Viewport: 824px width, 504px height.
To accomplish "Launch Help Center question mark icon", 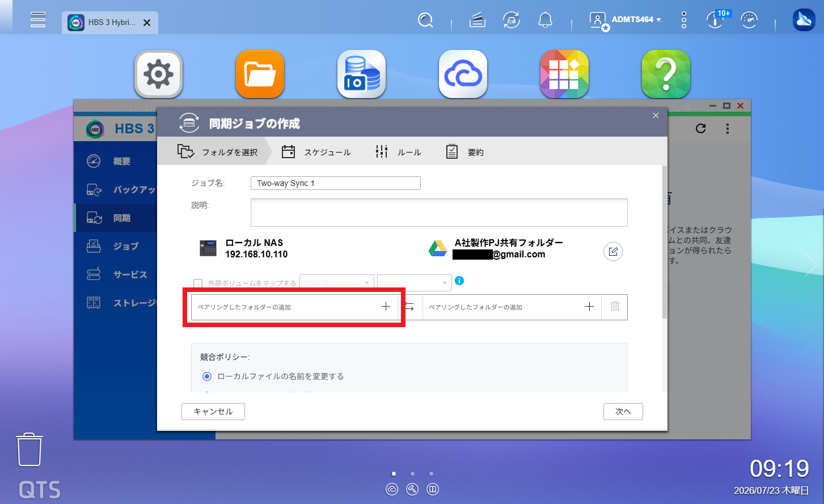I will 666,74.
